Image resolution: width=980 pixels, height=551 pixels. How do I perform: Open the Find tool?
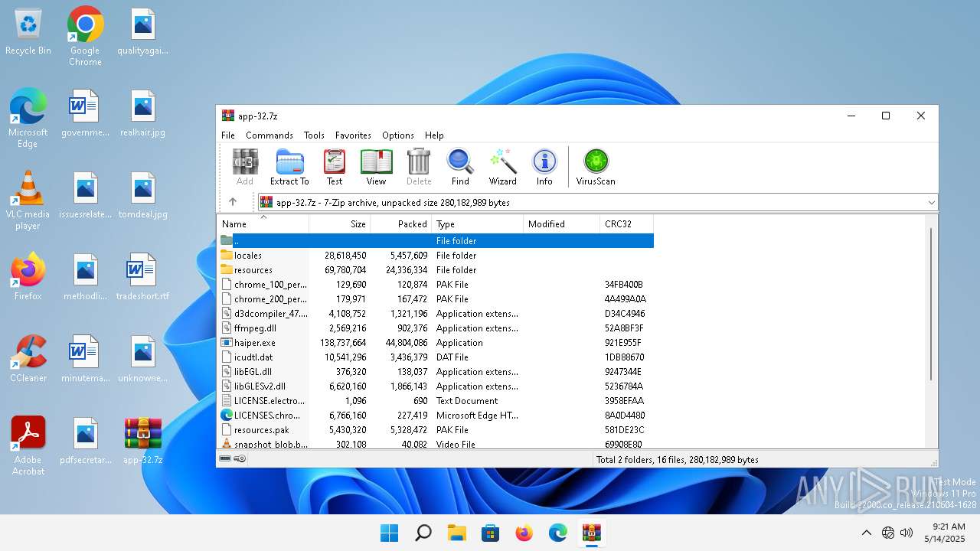pyautogui.click(x=460, y=167)
